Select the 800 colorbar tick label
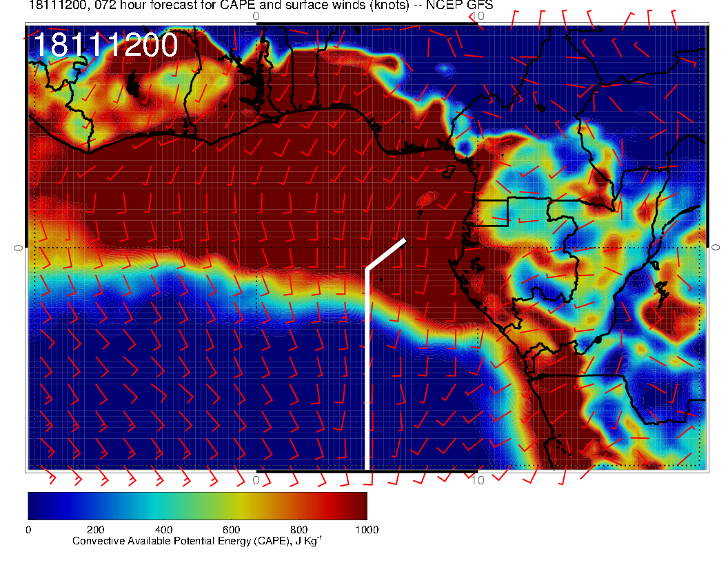728x563 pixels. coord(299,530)
